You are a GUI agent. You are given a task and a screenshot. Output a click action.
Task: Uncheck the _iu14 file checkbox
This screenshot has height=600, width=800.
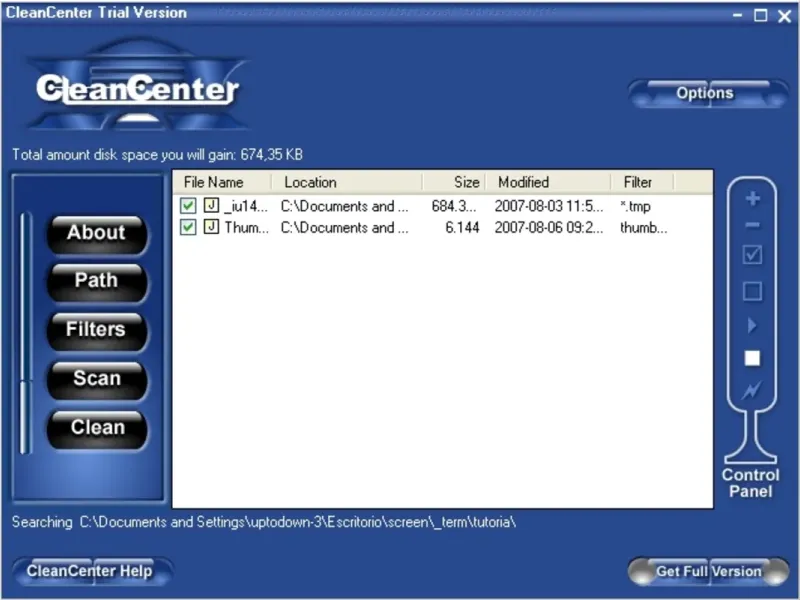click(188, 206)
